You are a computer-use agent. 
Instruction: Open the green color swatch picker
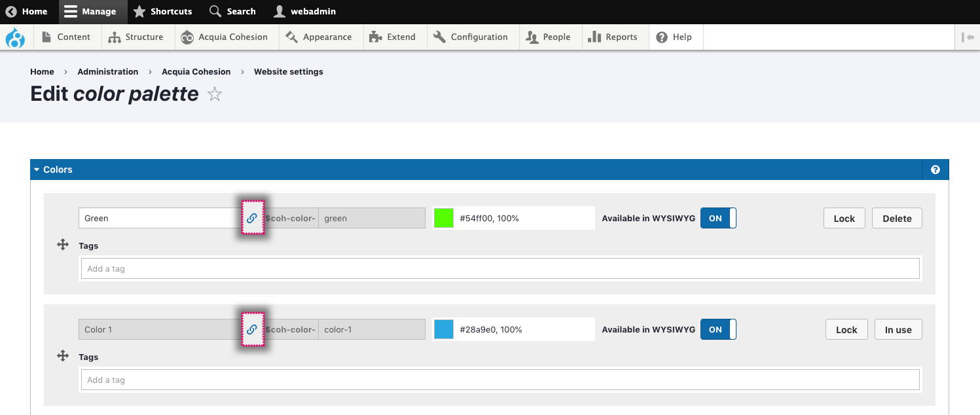pos(444,218)
